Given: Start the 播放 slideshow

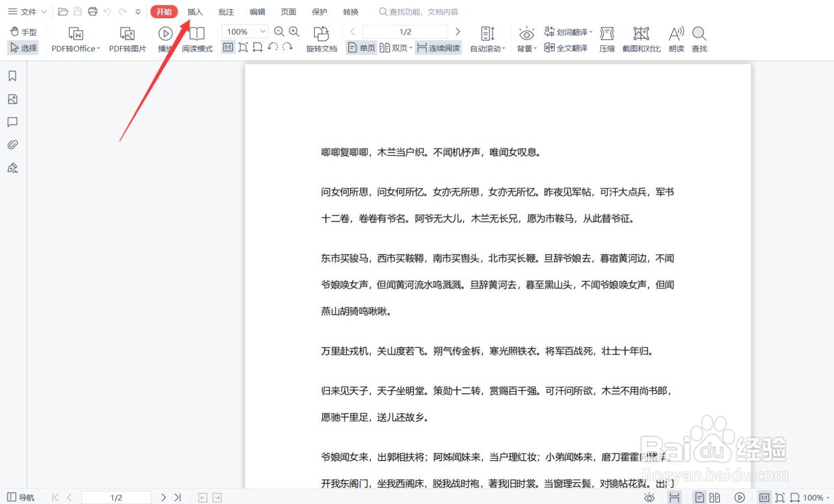Looking at the screenshot, I should [x=165, y=40].
